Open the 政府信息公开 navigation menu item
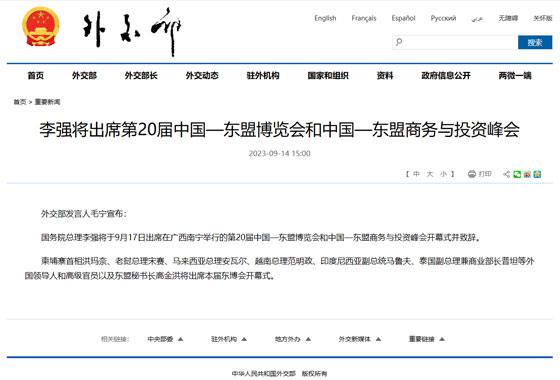Viewport: 560px width, 380px height. [x=446, y=75]
